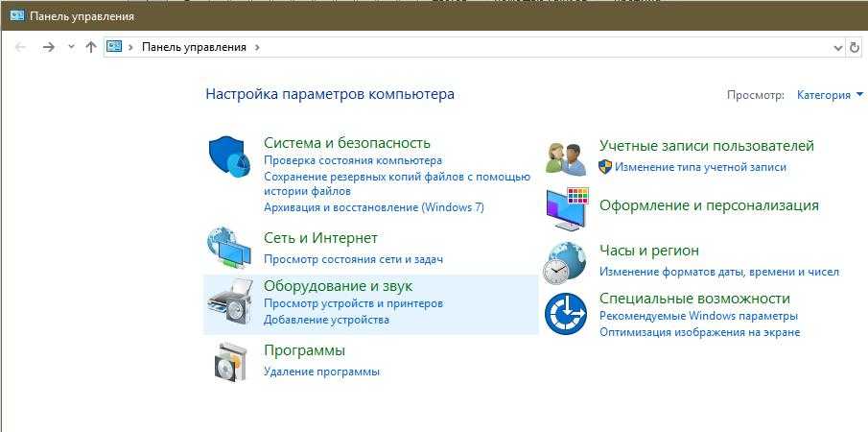Open the Programs disc box icon
Viewport: 868px width, 432px height.
(x=228, y=361)
